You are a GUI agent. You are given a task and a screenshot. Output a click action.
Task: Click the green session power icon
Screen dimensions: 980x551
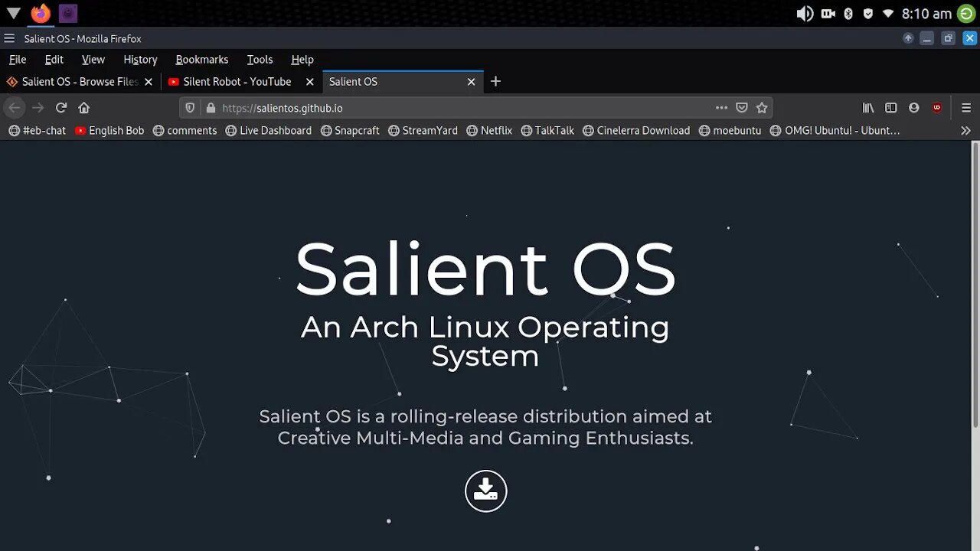[966, 14]
